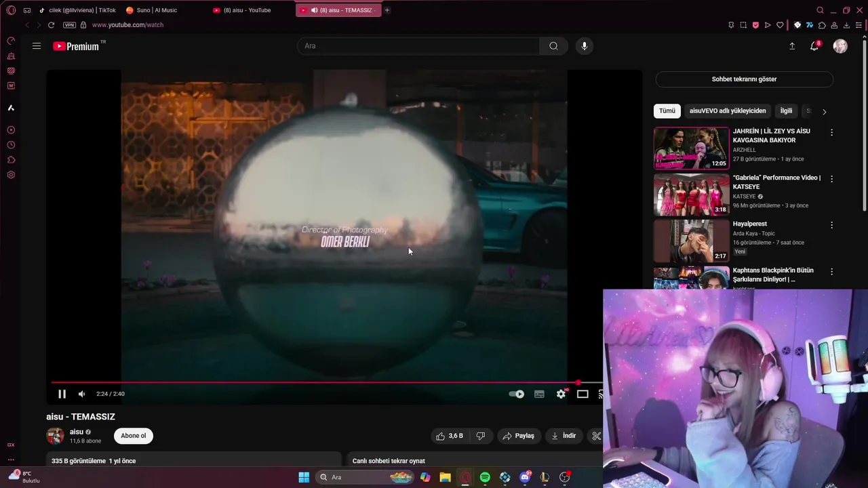Image resolution: width=868 pixels, height=488 pixels.
Task: Focus the YouTube Ara search field
Action: [418, 46]
